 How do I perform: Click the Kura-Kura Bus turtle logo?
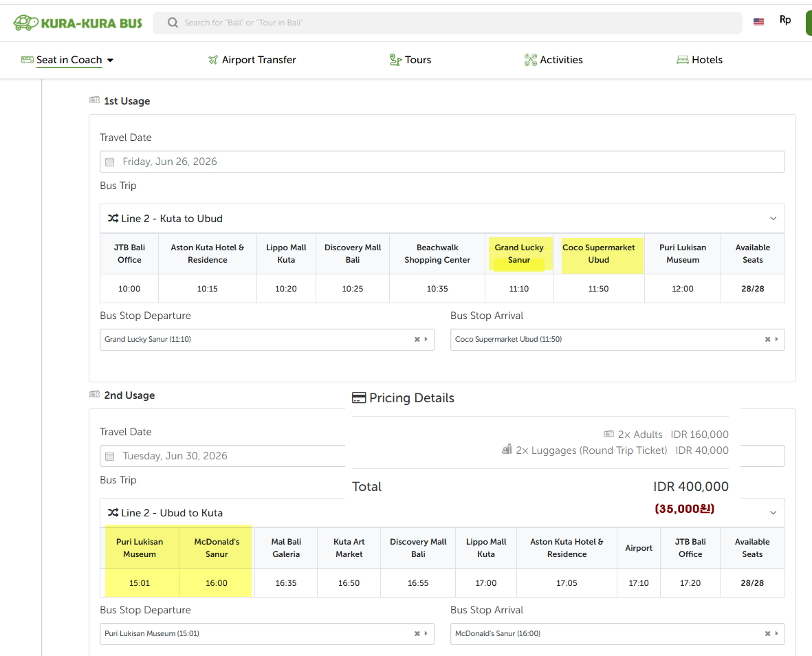click(x=78, y=23)
